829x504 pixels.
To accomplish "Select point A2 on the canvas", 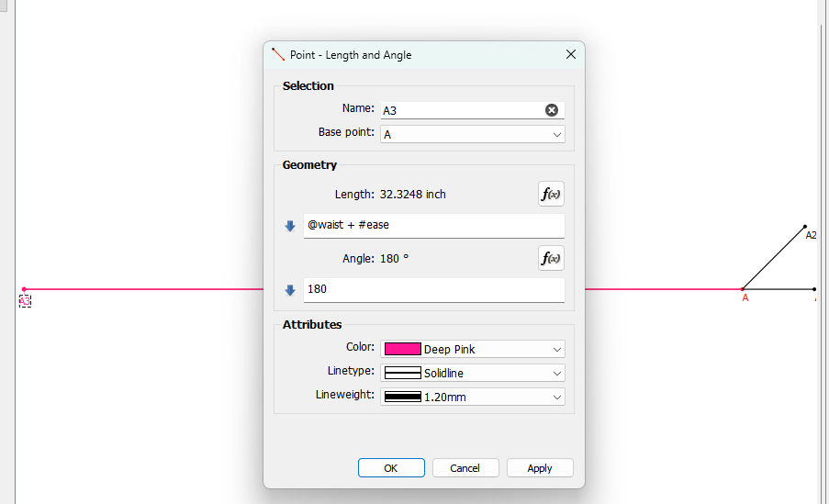I will pyautogui.click(x=805, y=226).
